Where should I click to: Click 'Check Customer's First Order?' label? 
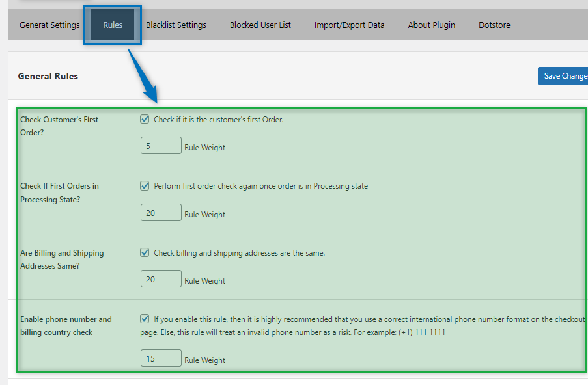click(59, 126)
